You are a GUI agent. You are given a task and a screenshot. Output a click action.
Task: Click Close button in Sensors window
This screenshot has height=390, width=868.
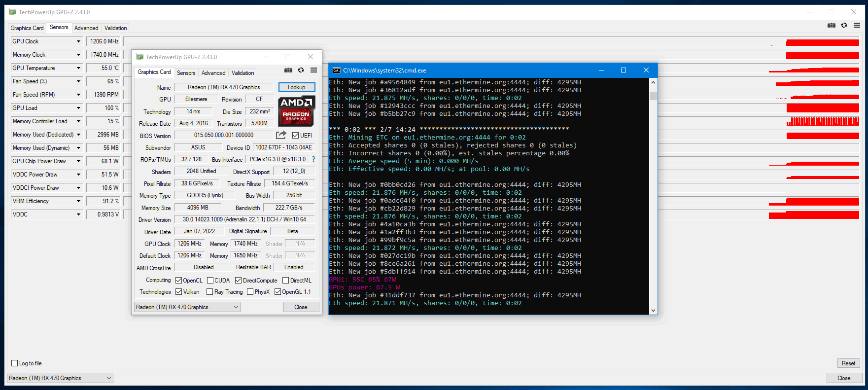coord(844,378)
